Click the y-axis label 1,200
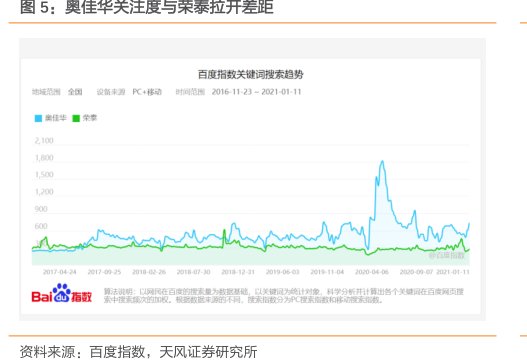The image size is (527, 360). click(44, 192)
